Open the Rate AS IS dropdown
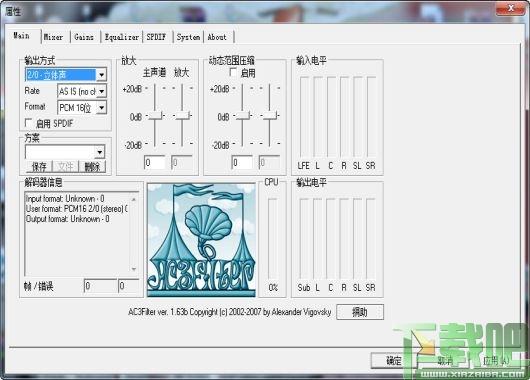Viewport: 530px width, 380px height. [x=101, y=91]
